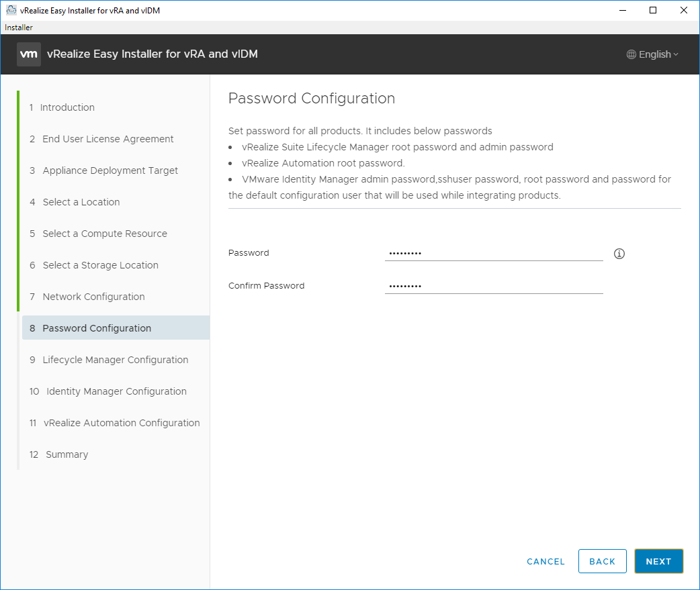Screen dimensions: 700x590
Task: Click the globe language icon
Action: click(631, 54)
